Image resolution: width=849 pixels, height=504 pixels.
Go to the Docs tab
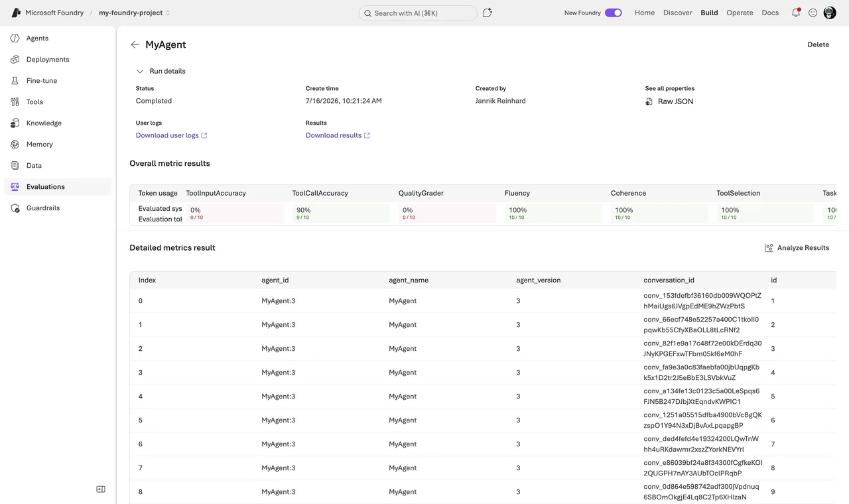[770, 13]
